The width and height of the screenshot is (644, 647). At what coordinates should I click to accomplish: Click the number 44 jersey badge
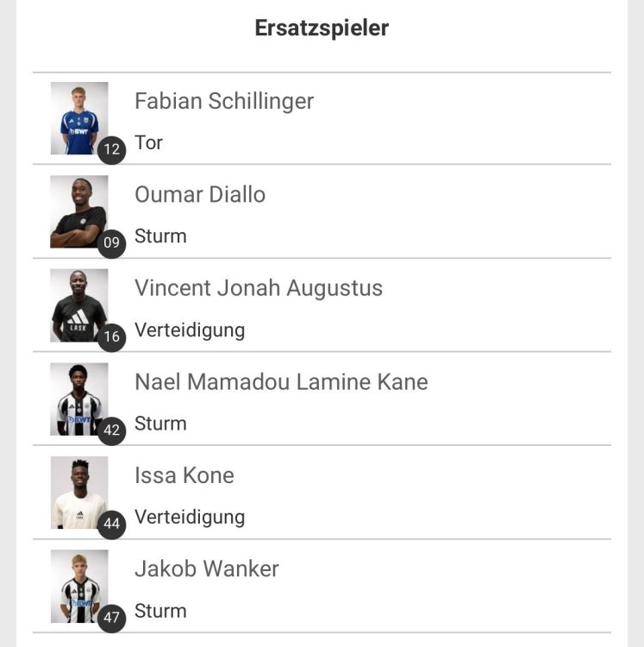[x=111, y=524]
